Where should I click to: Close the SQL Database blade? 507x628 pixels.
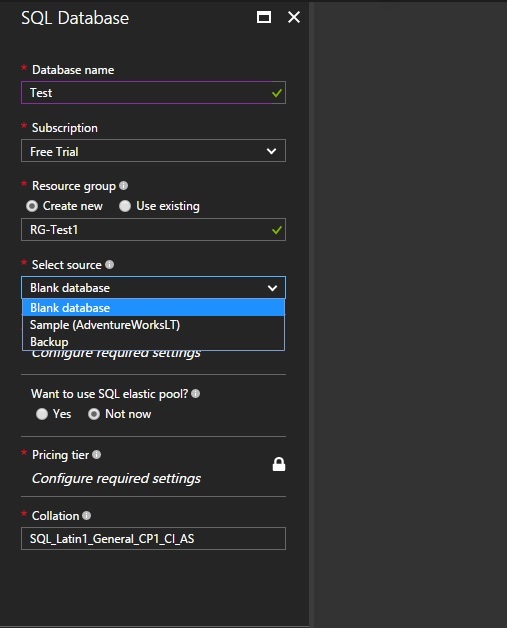click(294, 17)
